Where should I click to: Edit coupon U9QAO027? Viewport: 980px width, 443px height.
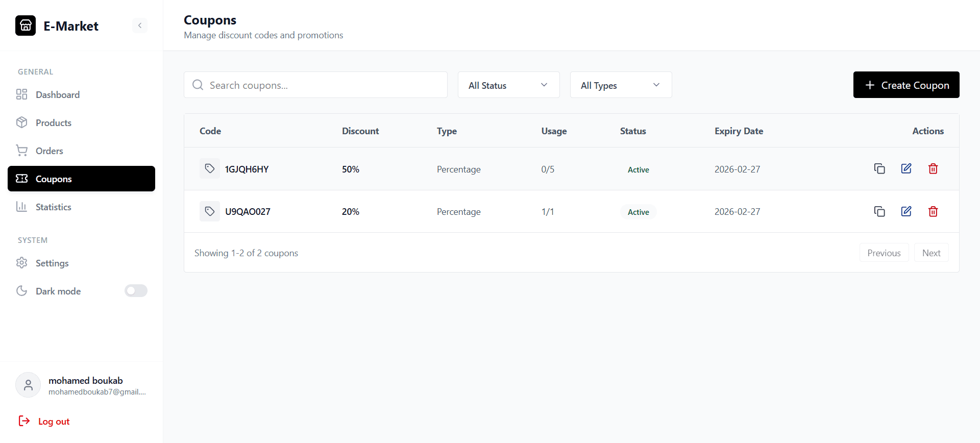point(906,211)
